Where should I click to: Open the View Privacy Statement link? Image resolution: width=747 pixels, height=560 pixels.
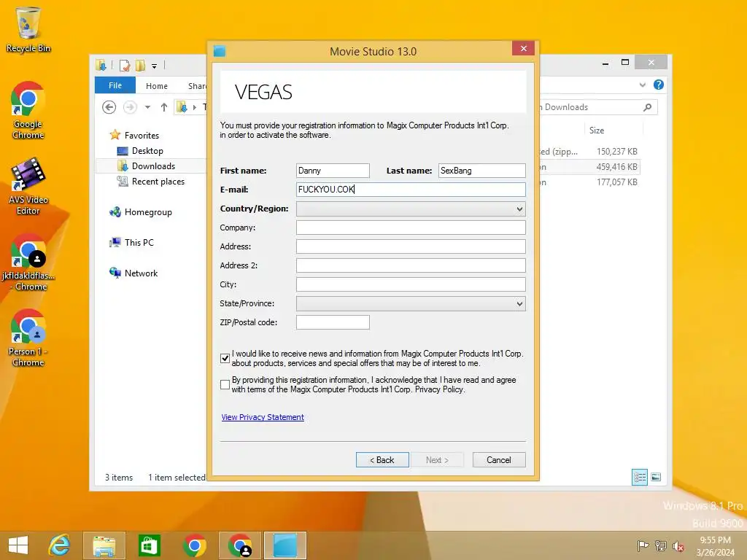click(x=263, y=417)
